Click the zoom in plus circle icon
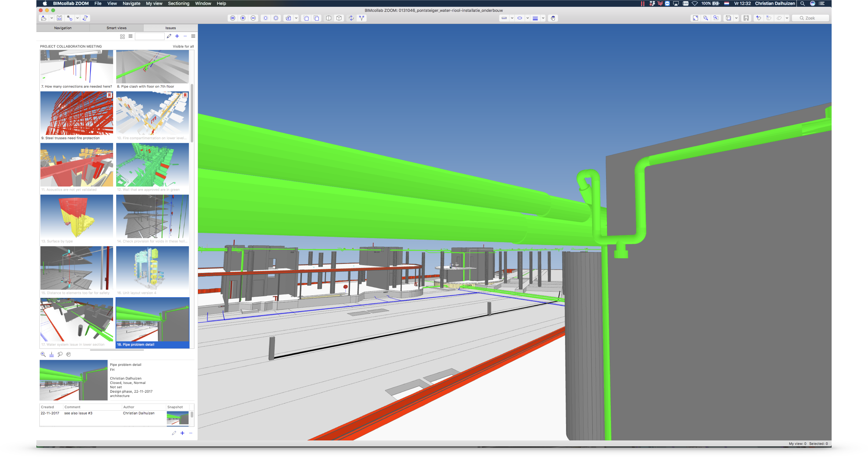Viewport: 868px width, 471px height. [x=243, y=18]
